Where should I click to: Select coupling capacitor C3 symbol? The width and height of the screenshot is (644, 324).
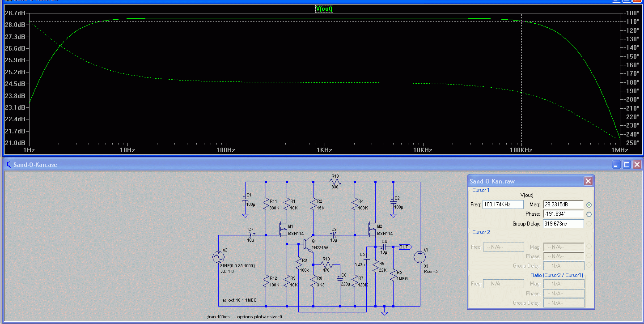tap(334, 234)
